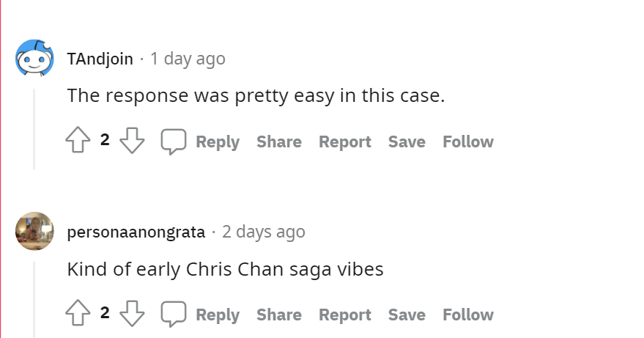Click the comment bubble icon on TAndjoin's comment
This screenshot has height=338, width=644.
[174, 142]
